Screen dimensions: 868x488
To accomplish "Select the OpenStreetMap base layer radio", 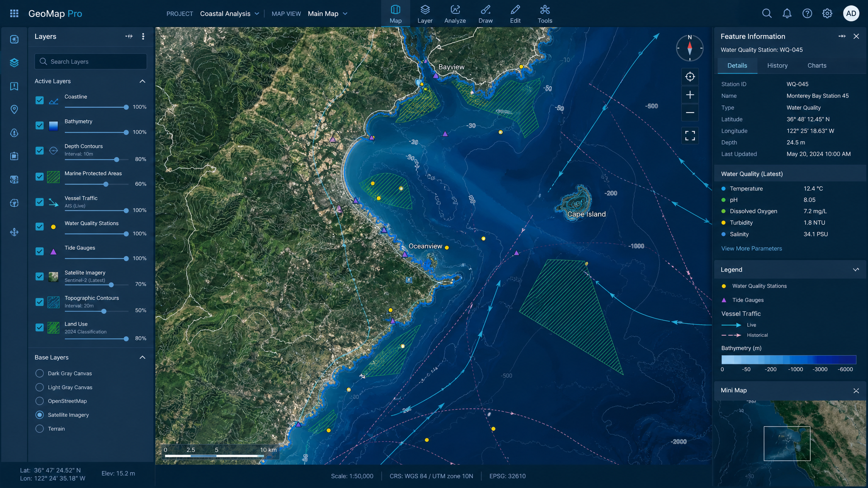I will click(x=39, y=401).
